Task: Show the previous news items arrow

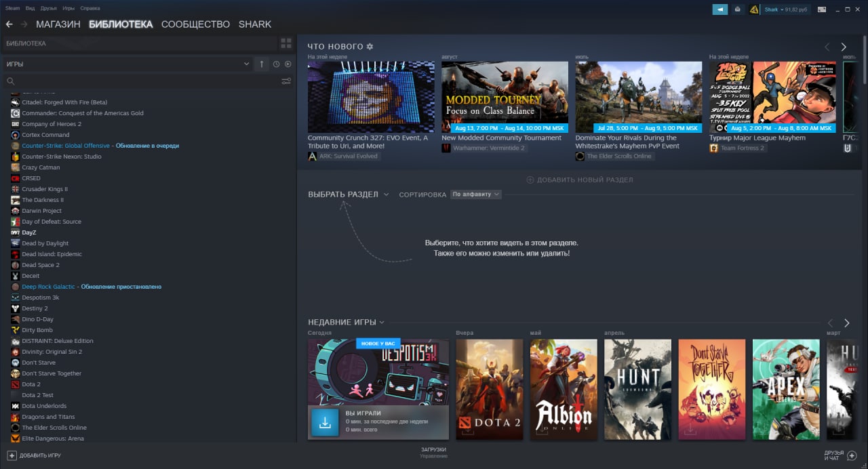Action: click(827, 47)
